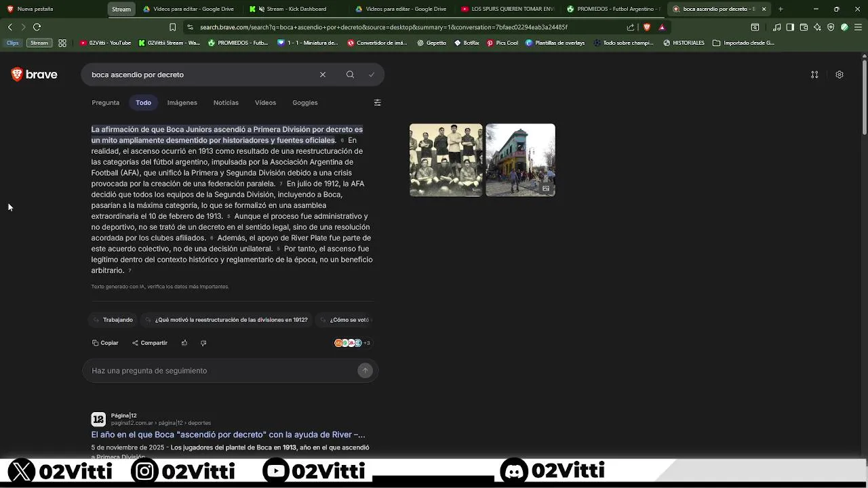Click the Brave Rewards triangle icon
Screen dimensions: 868x488
point(662,27)
